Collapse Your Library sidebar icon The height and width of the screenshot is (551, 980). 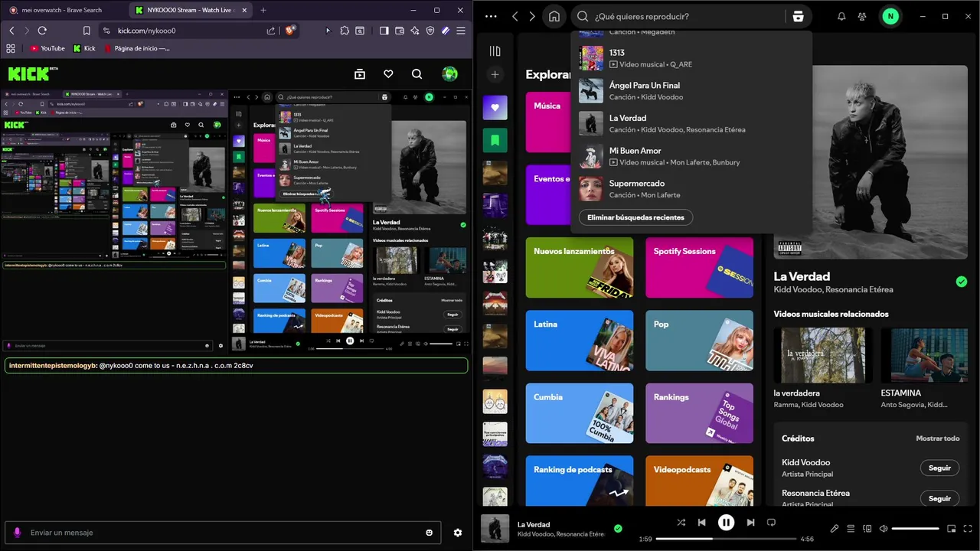click(x=495, y=51)
